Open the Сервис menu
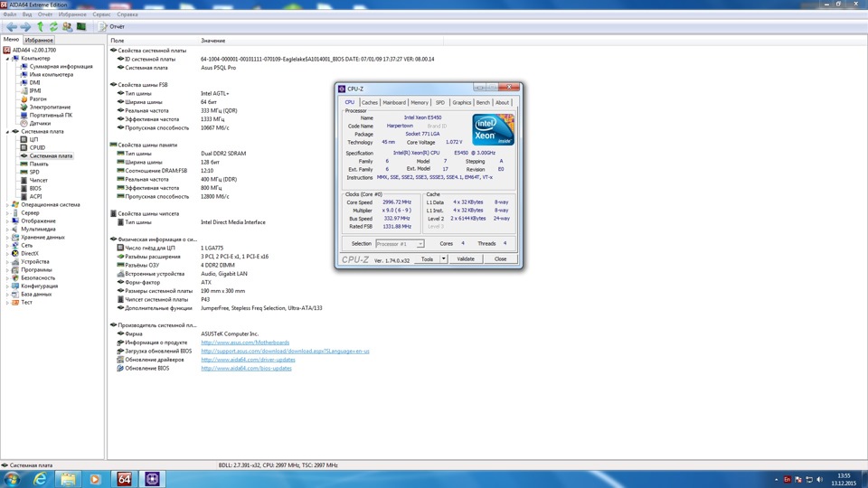This screenshot has height=488, width=868. tap(102, 14)
